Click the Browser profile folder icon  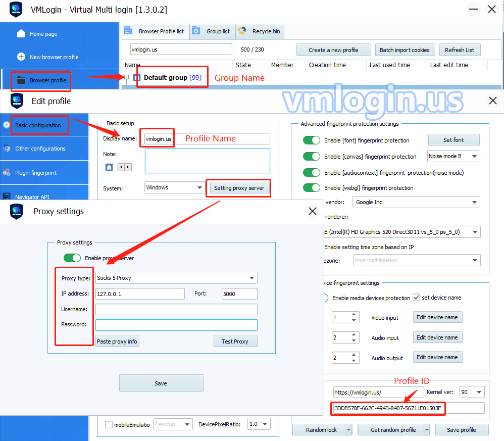click(21, 80)
